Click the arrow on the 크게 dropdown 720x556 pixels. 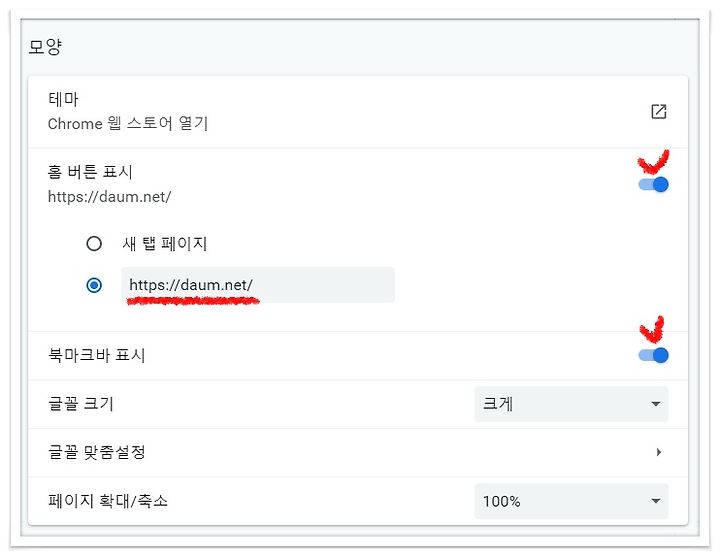(x=656, y=404)
